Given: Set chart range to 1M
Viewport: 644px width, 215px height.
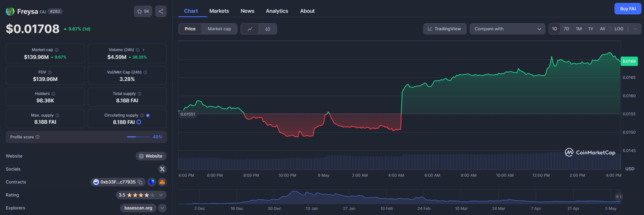Looking at the screenshot, I should coord(579,29).
